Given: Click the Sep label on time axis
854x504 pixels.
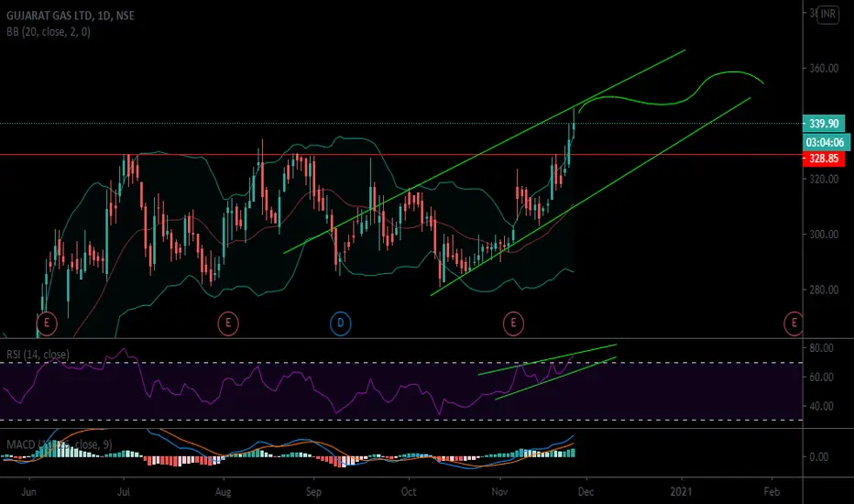Looking at the screenshot, I should point(313,492).
